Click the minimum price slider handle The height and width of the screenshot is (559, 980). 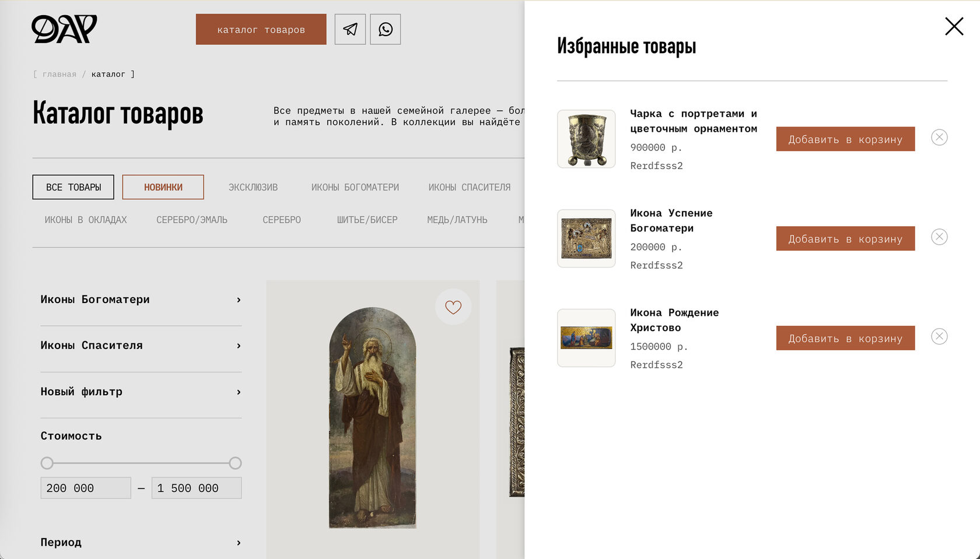47,463
